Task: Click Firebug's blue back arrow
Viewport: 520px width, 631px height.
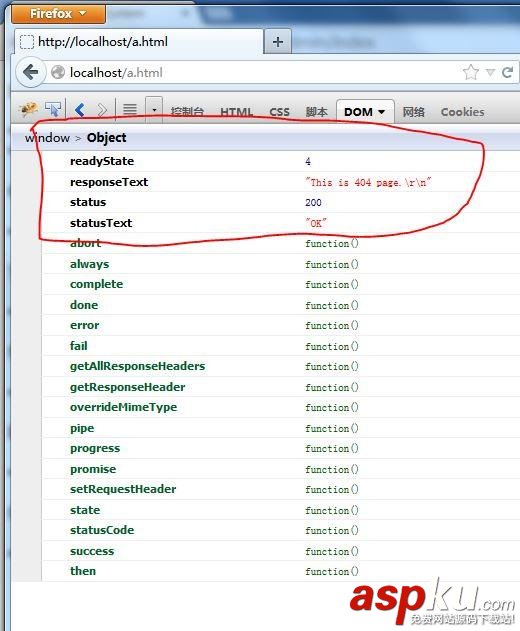Action: pos(80,109)
